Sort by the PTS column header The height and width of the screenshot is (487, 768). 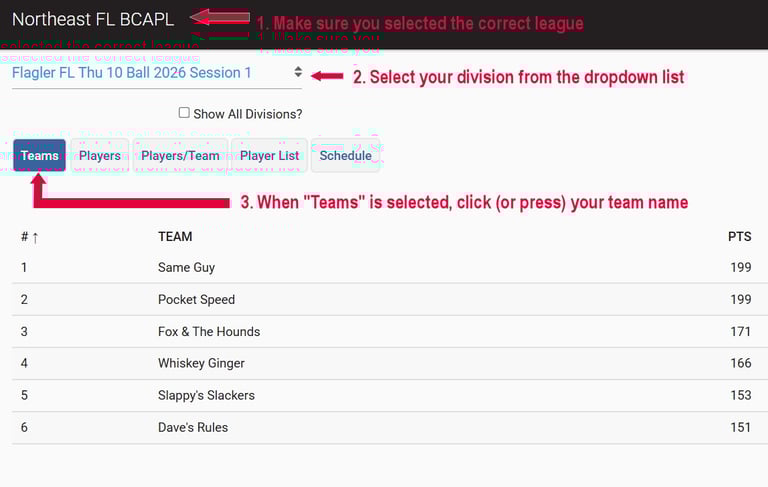pyautogui.click(x=739, y=237)
